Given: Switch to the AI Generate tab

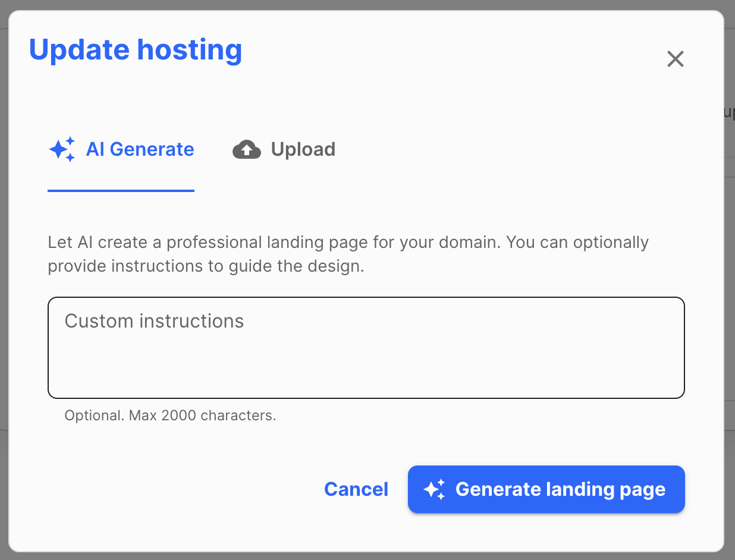Looking at the screenshot, I should [x=121, y=149].
